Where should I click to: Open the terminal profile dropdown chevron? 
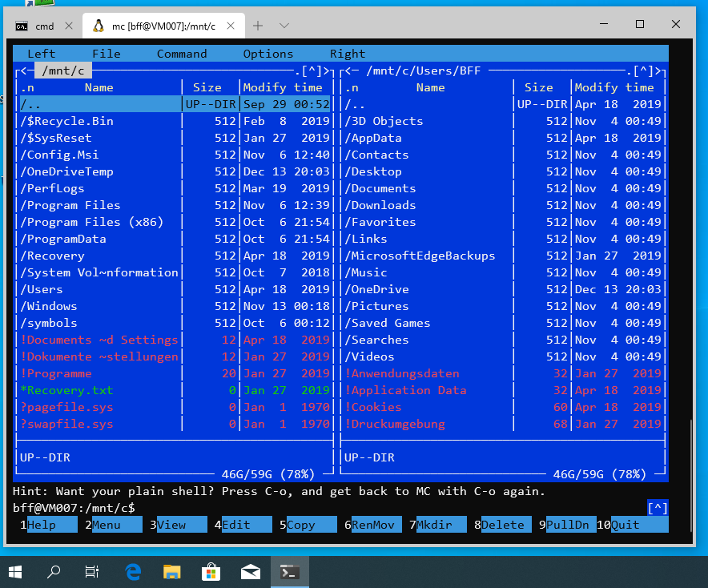click(x=284, y=26)
